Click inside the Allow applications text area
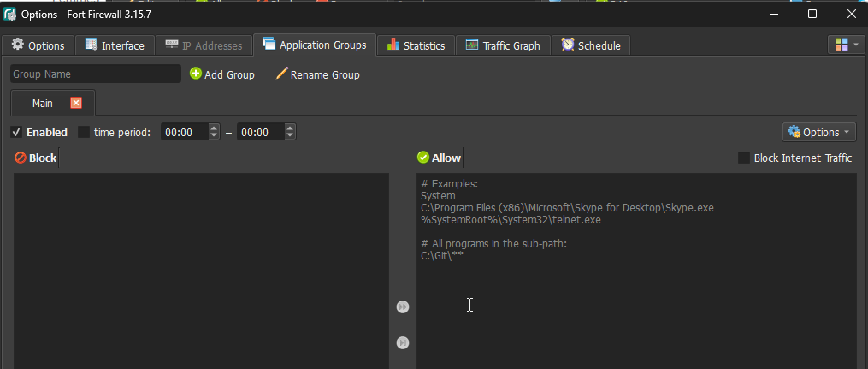The height and width of the screenshot is (369, 868). pyautogui.click(x=636, y=271)
